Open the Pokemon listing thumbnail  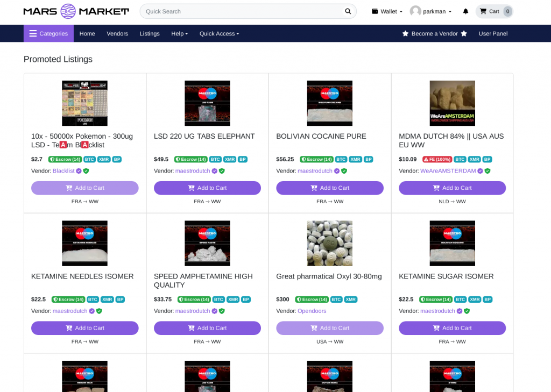point(84,103)
